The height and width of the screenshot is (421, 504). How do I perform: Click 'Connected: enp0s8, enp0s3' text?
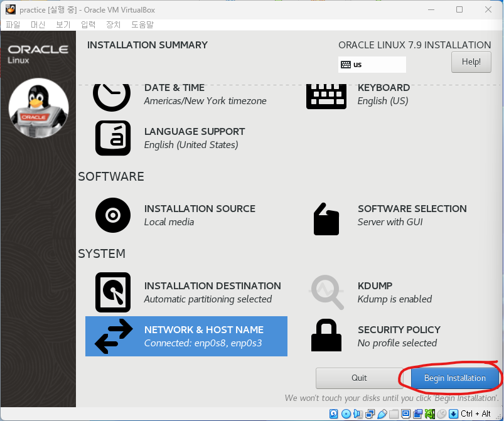pos(203,343)
